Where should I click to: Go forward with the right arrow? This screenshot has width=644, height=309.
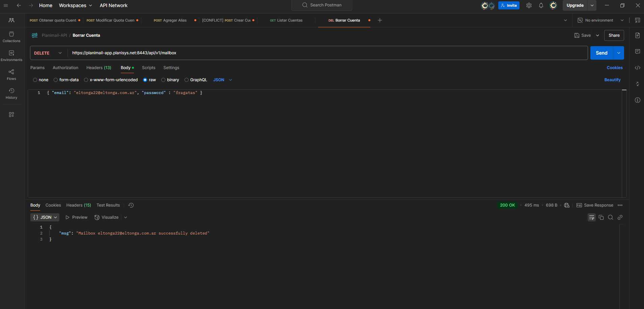pos(31,5)
